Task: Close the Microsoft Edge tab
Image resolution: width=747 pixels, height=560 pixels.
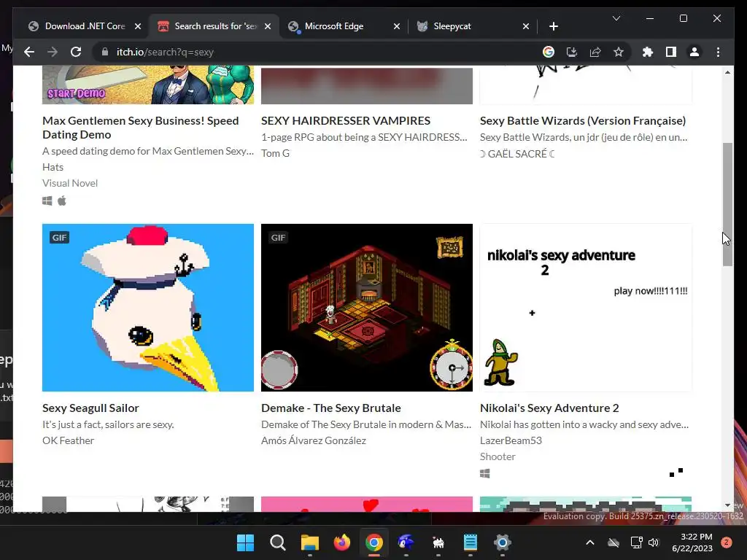Action: [396, 26]
